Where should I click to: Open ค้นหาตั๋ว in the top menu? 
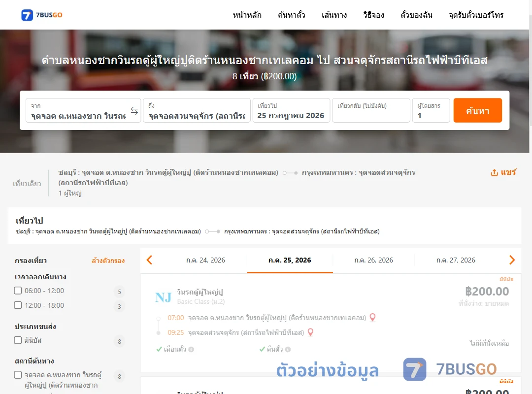click(x=292, y=15)
